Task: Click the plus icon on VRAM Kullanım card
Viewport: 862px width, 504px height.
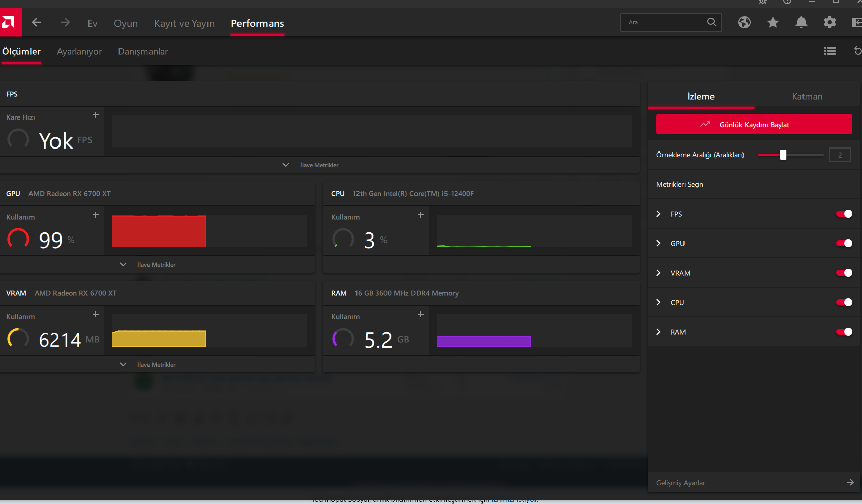Action: coord(96,314)
